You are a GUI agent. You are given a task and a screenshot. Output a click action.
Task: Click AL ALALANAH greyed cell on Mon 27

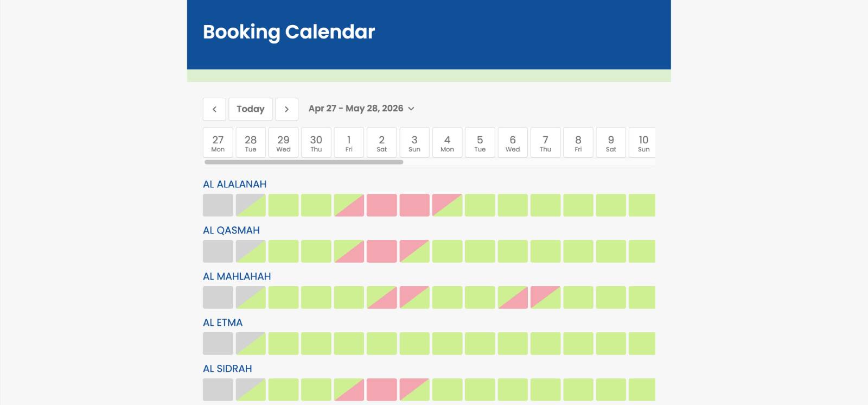[218, 205]
